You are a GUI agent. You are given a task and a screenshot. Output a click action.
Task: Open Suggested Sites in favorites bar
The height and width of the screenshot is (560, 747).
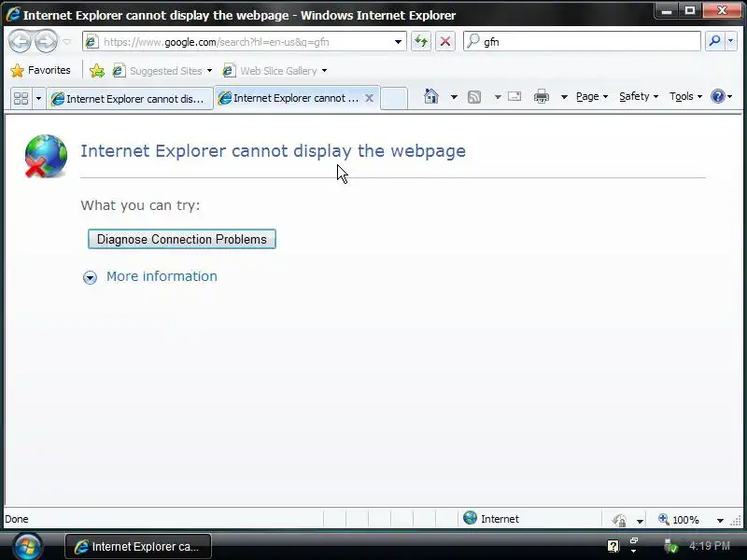(x=162, y=71)
